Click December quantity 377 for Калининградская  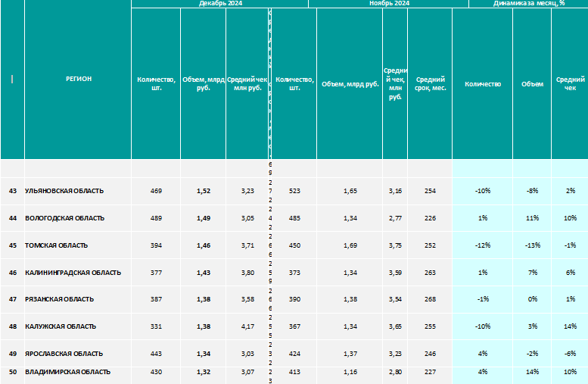click(156, 273)
